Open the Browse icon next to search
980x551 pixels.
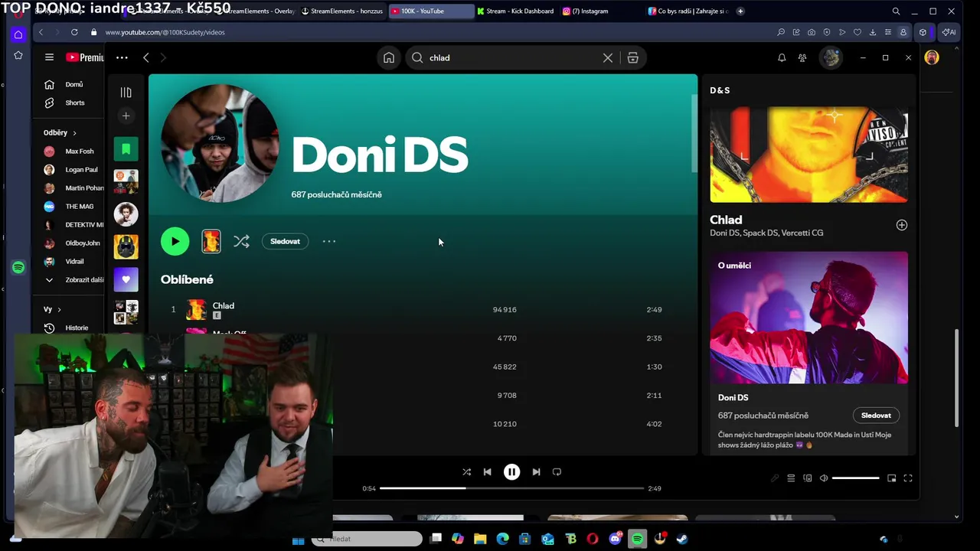633,57
